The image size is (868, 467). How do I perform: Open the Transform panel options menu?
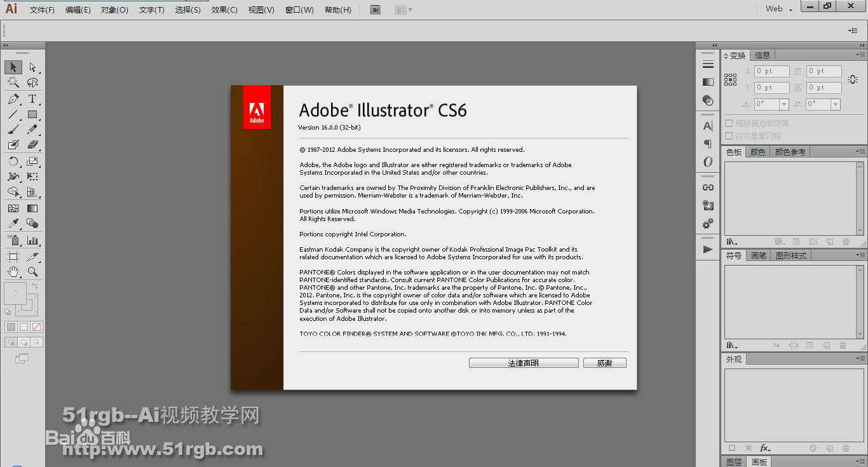click(860, 55)
